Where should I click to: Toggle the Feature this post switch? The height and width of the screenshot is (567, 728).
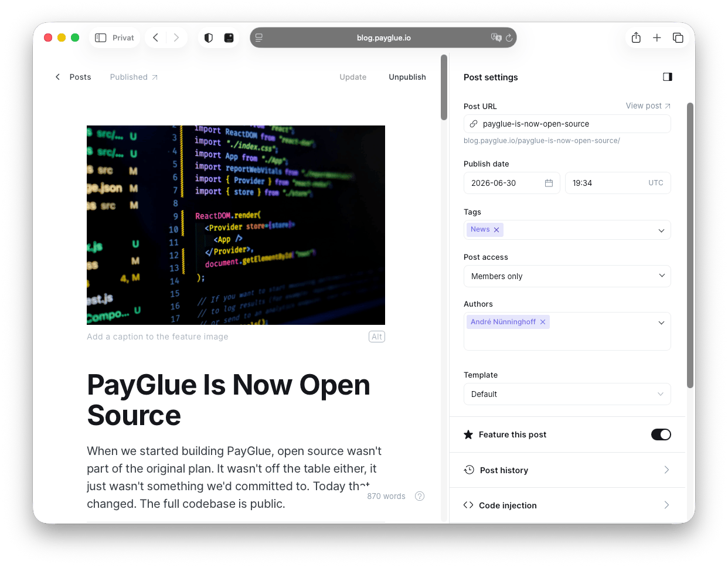pyautogui.click(x=661, y=434)
